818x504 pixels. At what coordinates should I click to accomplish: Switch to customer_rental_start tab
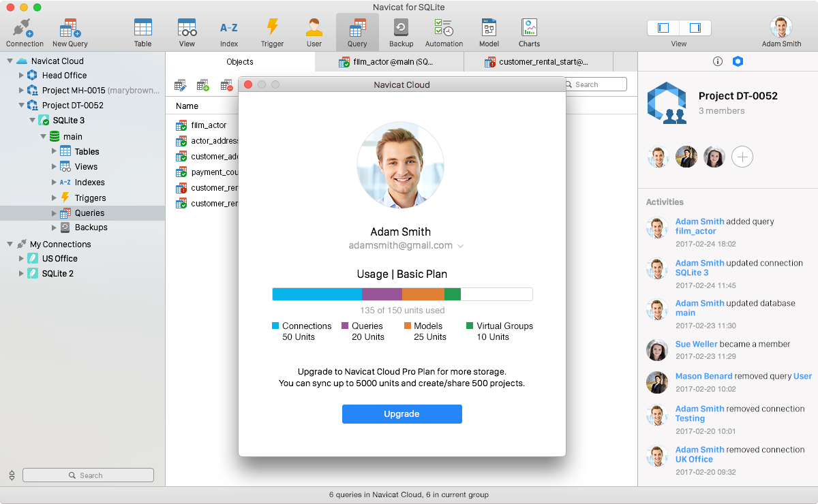click(x=539, y=62)
